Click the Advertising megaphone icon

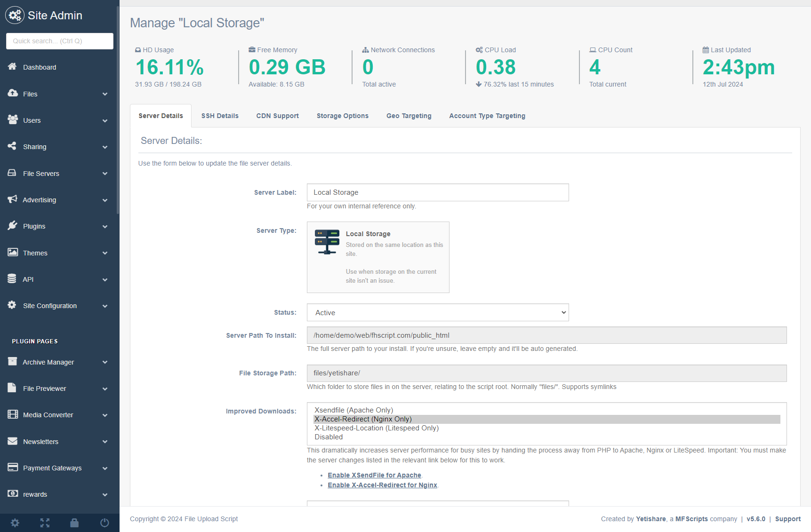coord(13,199)
